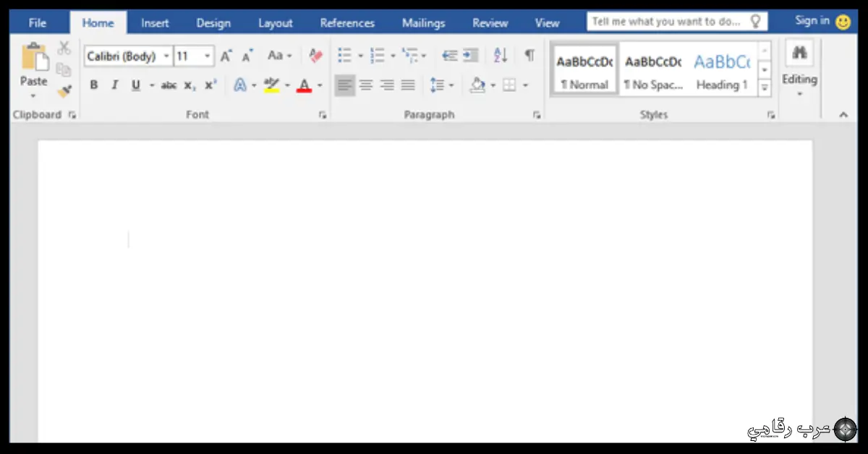
Task: Click the Format Painter brush icon
Action: click(64, 91)
